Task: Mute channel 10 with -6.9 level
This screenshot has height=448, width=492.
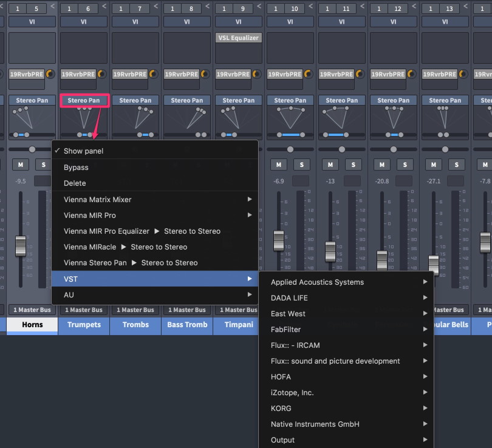Action: pos(279,165)
